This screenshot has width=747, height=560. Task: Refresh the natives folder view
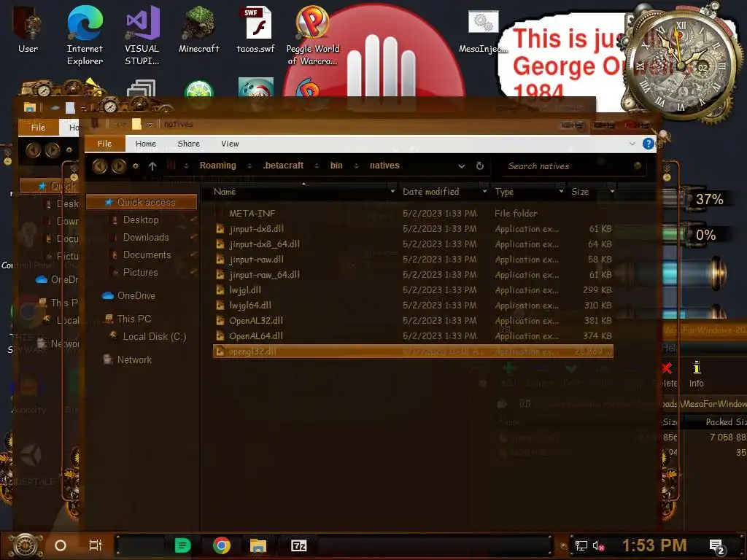pyautogui.click(x=480, y=166)
